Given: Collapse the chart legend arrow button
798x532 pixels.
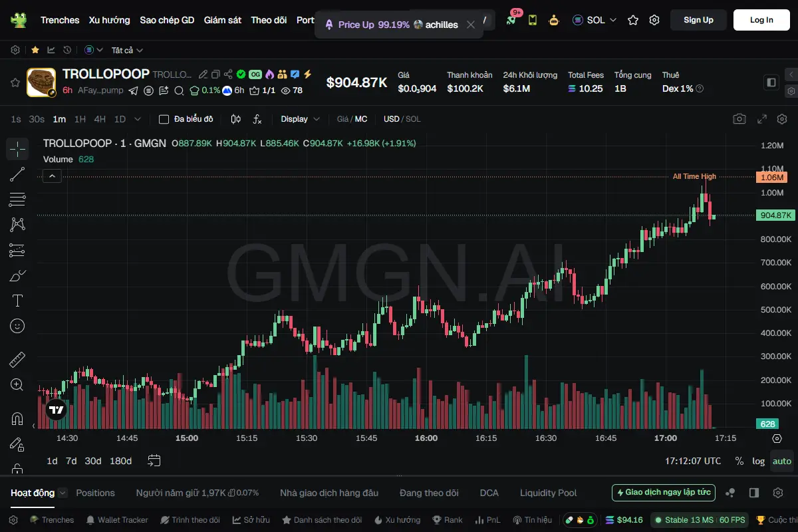Looking at the screenshot, I should pos(52,176).
